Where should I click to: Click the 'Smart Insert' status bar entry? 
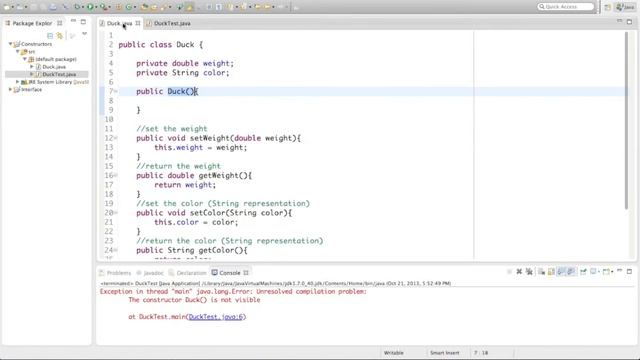click(444, 353)
